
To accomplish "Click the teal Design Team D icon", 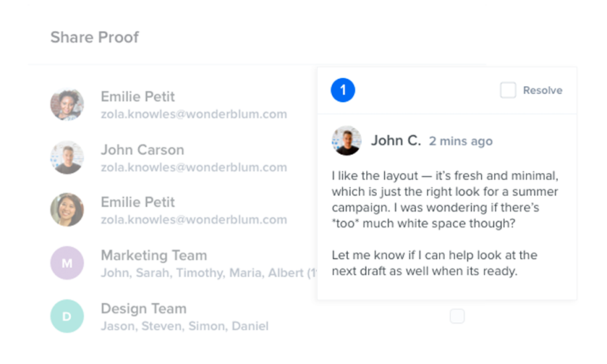I will click(67, 316).
